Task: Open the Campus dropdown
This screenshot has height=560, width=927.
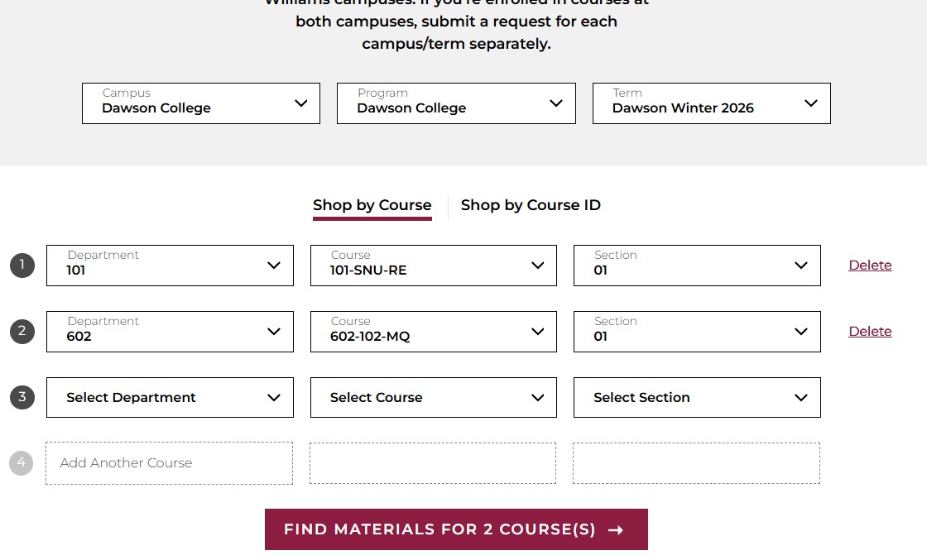Action: 200,103
